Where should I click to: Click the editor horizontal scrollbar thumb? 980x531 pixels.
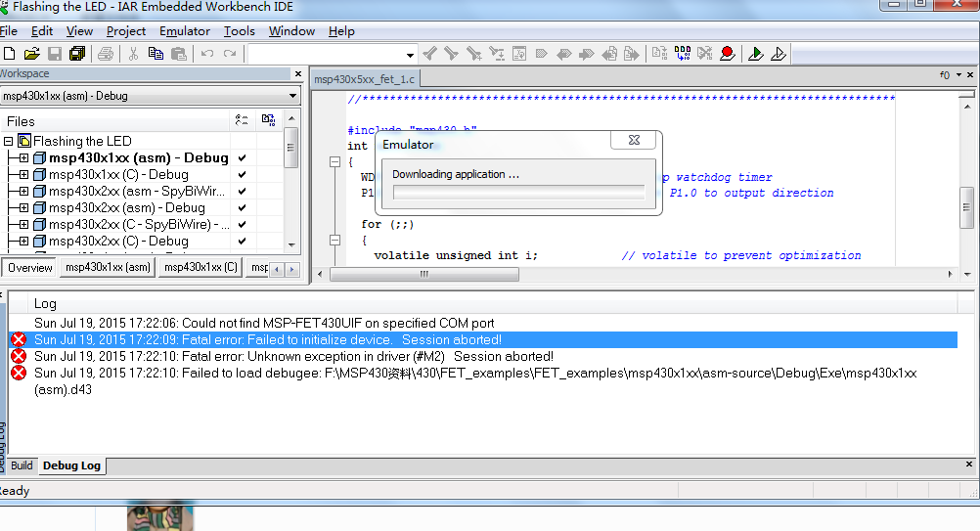coord(424,274)
